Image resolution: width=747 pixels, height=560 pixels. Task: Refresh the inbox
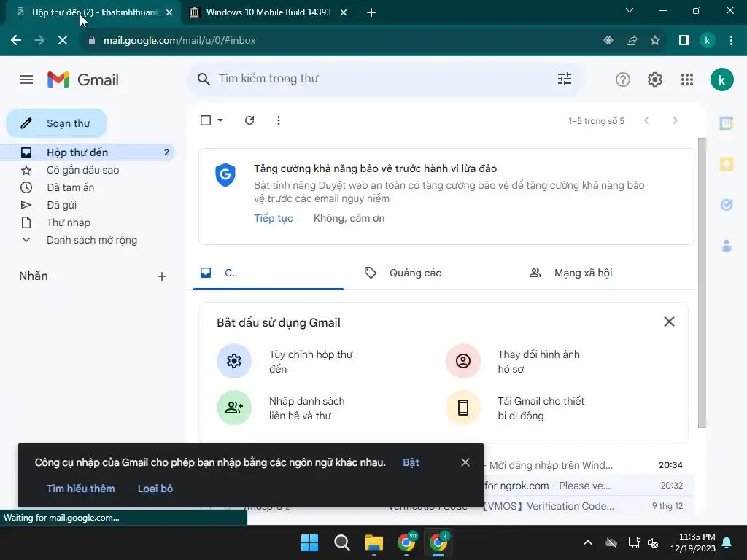249,120
